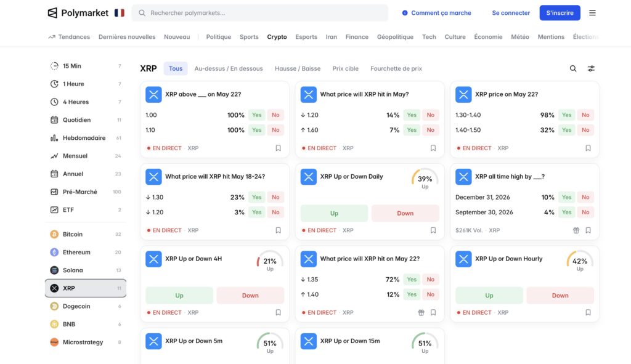Screen dimensions: 631x364
Task: Select BNB in the sidebar
Action: [x=85, y=324]
